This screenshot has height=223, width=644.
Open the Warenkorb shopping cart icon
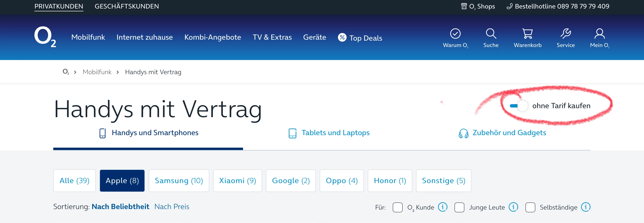click(x=528, y=34)
